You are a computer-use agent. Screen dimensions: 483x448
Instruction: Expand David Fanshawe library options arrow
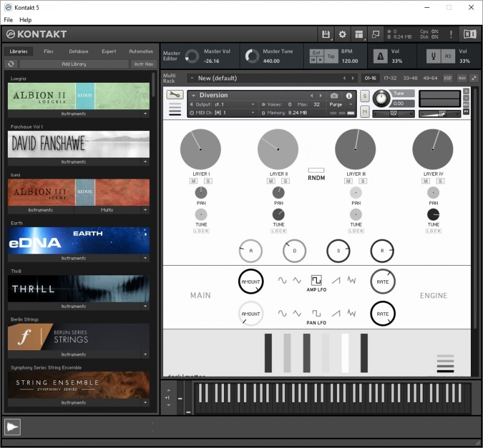tap(145, 162)
